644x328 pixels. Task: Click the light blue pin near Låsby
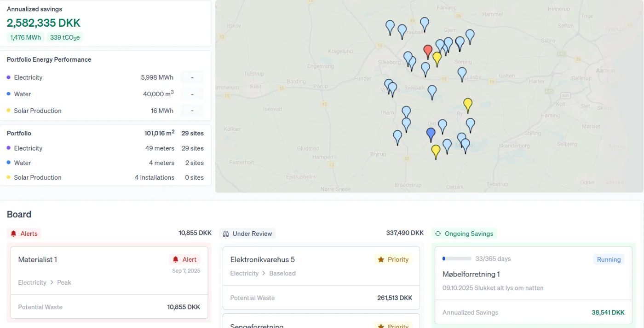point(462,74)
